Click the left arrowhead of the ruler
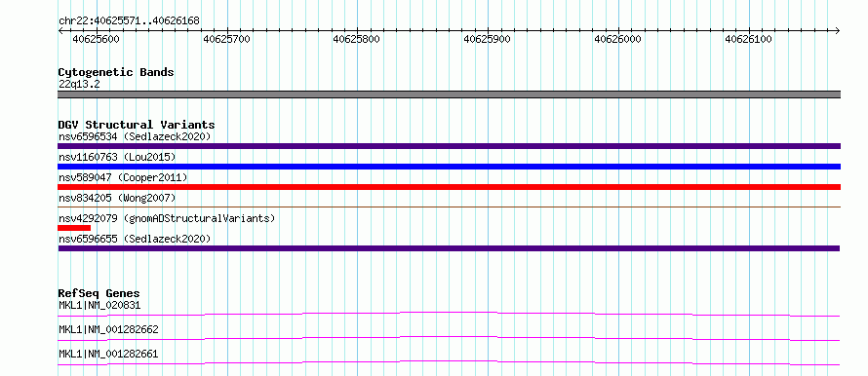This screenshot has height=376, width=868. 60,31
